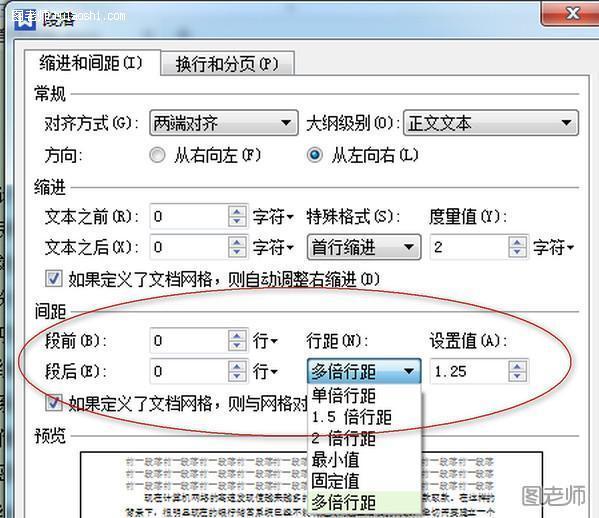This screenshot has height=518, width=599.
Task: Toggle 与网格对齐 checkbox under spacing
Action: [x=53, y=403]
